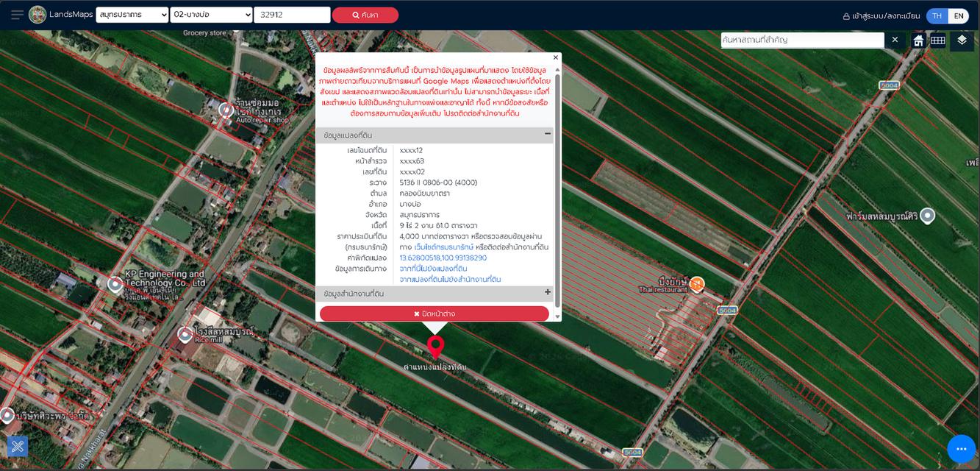Open the blue chat bubble button
Screen dimensions: 980x471
(961, 449)
